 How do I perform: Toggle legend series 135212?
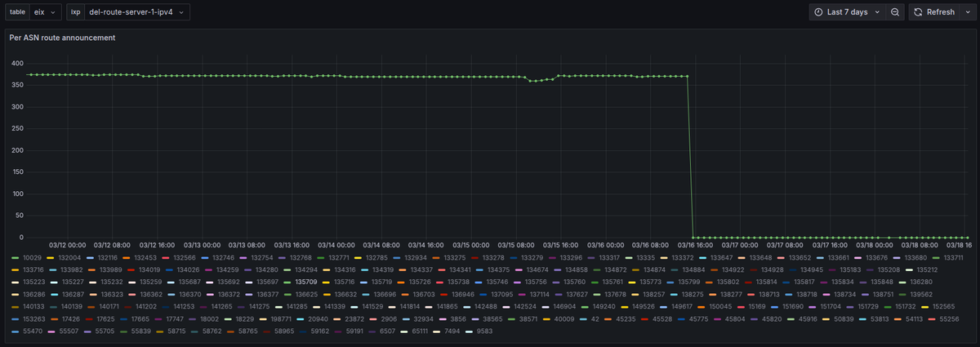[927, 269]
